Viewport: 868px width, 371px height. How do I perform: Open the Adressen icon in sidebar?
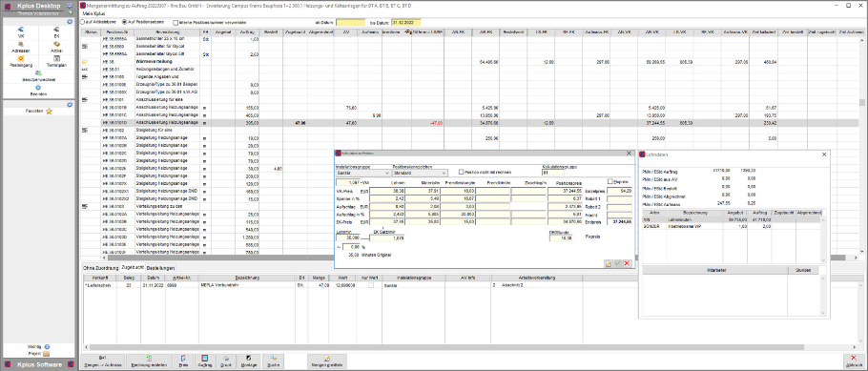20,47
